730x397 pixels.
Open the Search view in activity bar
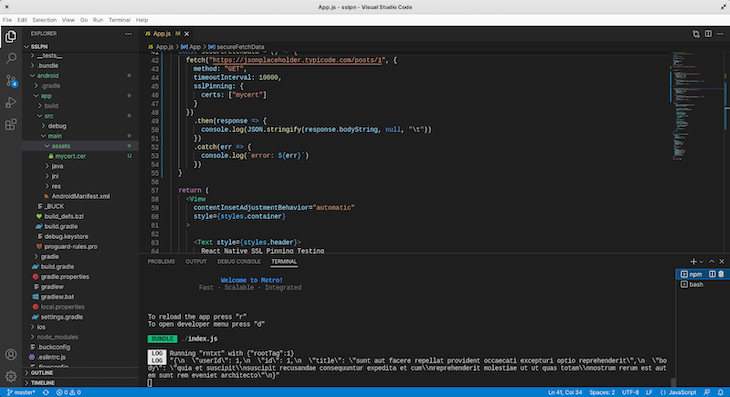tap(11, 58)
